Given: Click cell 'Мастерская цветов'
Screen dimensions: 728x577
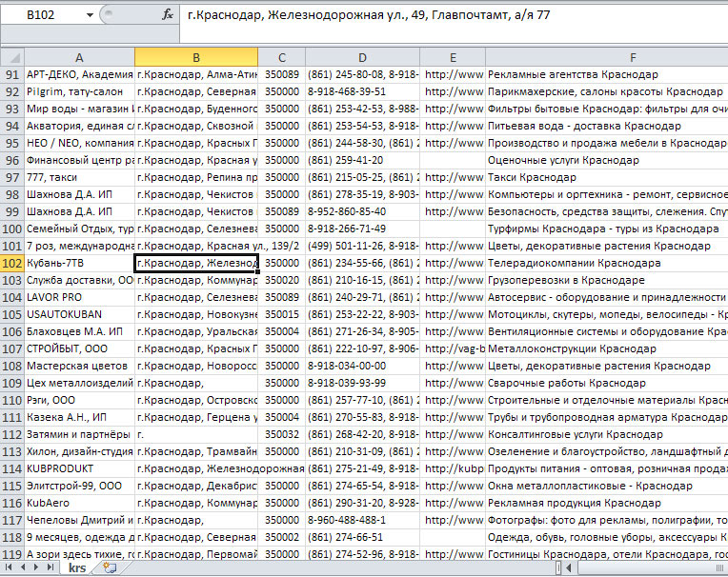Looking at the screenshot, I should [x=79, y=367].
